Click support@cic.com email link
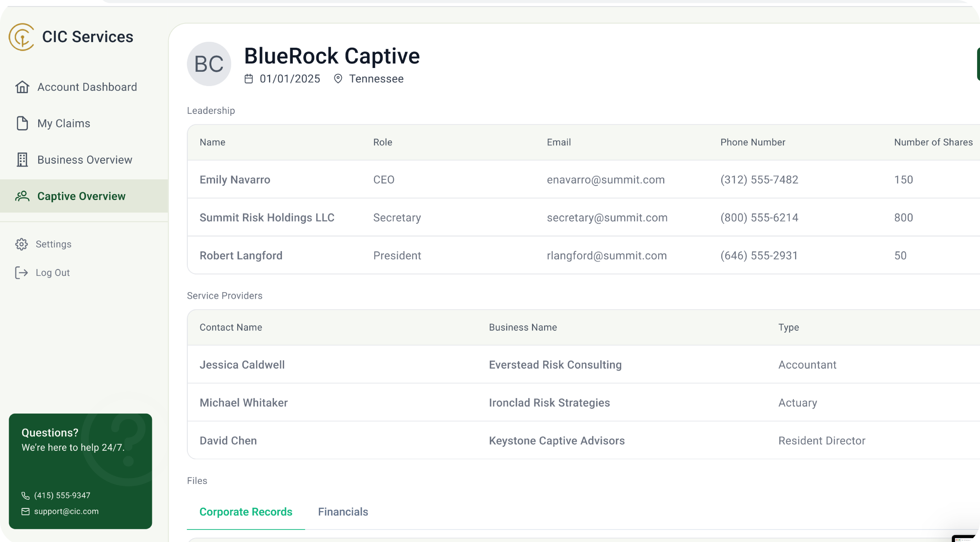 [x=66, y=512]
